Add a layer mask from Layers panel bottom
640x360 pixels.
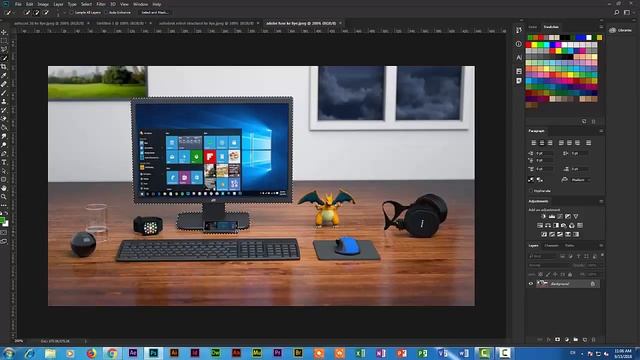[558, 340]
